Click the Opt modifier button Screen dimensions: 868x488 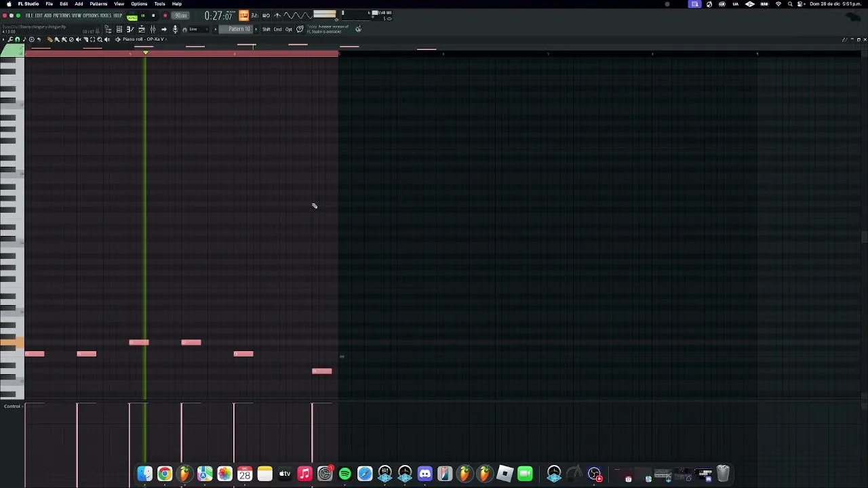(289, 29)
